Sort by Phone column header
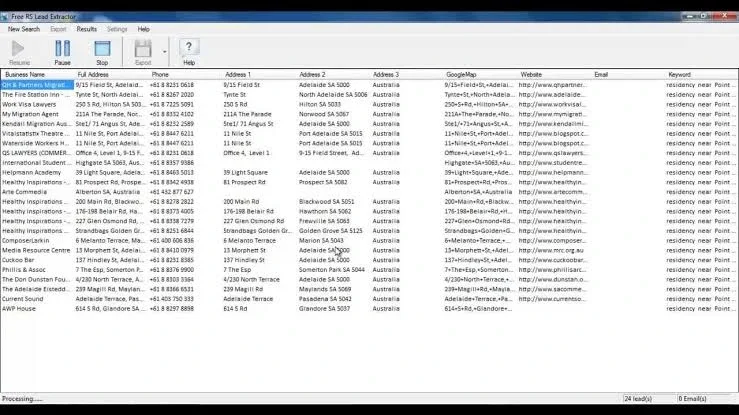 (x=185, y=74)
